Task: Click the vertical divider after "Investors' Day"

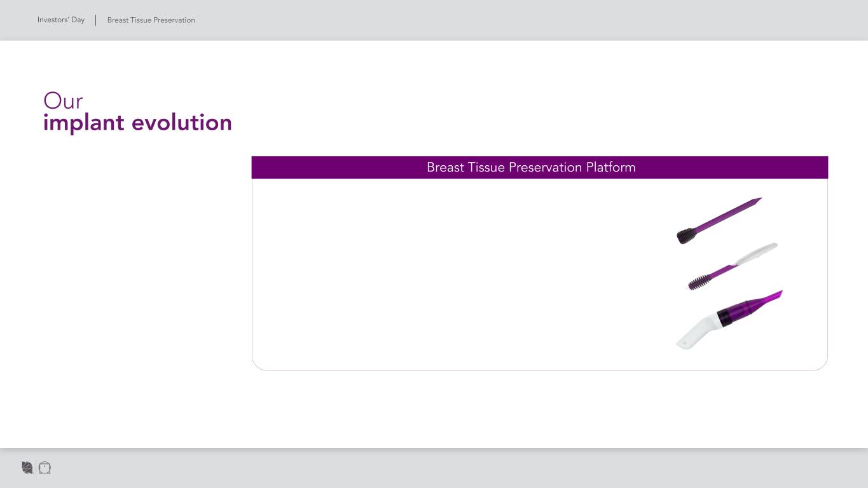Action: tap(96, 20)
